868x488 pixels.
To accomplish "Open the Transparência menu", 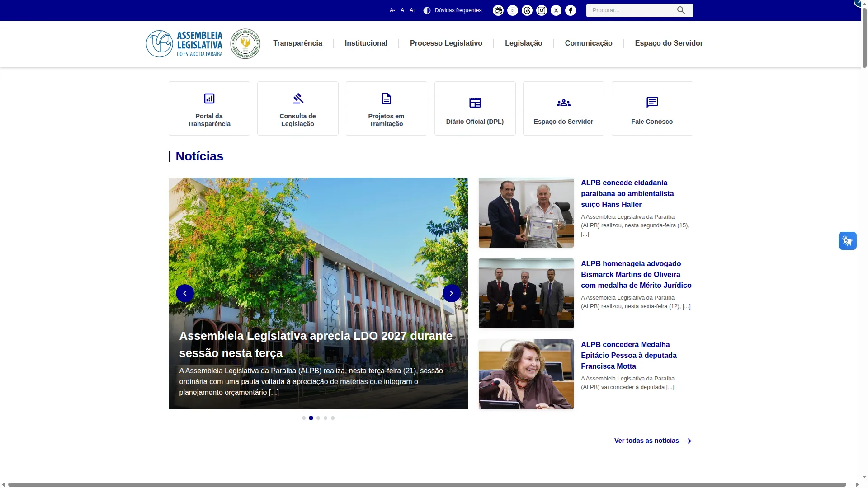I will click(297, 43).
